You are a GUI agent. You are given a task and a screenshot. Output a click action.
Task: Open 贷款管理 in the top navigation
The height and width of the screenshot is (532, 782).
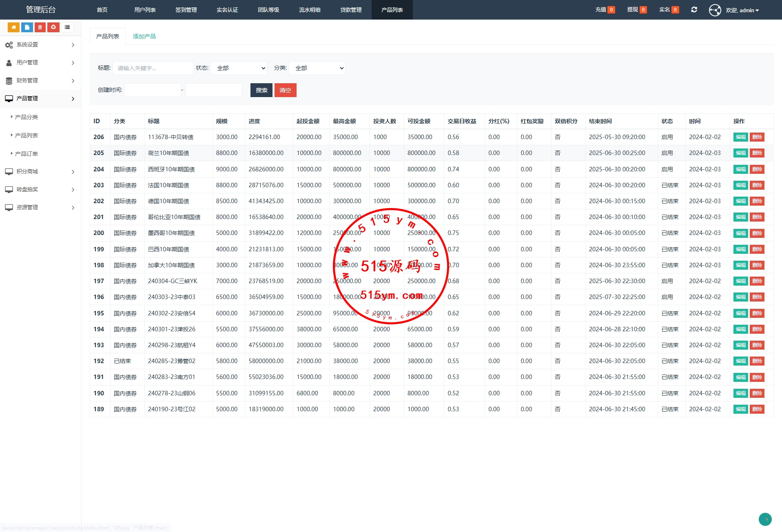(x=351, y=10)
